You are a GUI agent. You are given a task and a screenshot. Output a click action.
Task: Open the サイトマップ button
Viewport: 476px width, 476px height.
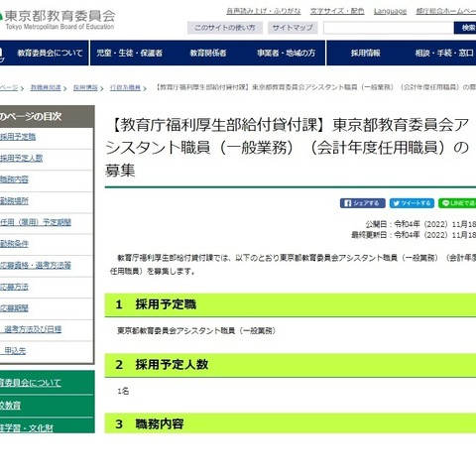(293, 28)
